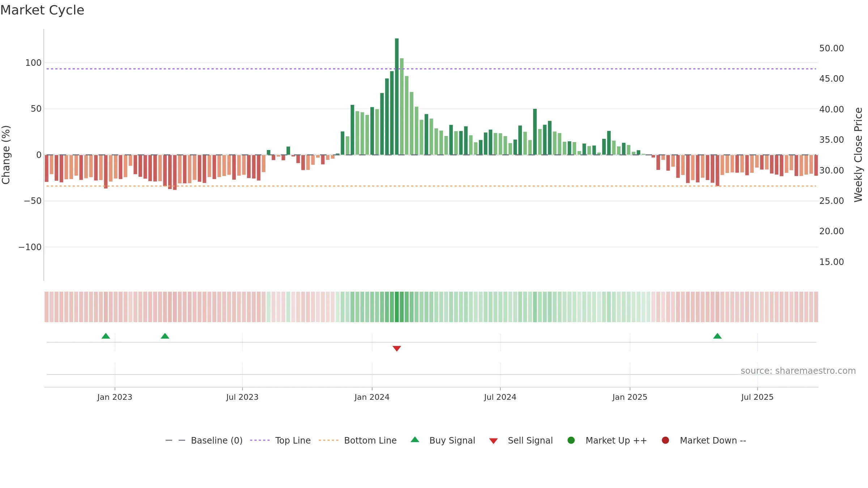Click the Change (%) axis title
Screen dimensions: 868x488
(x=6, y=155)
